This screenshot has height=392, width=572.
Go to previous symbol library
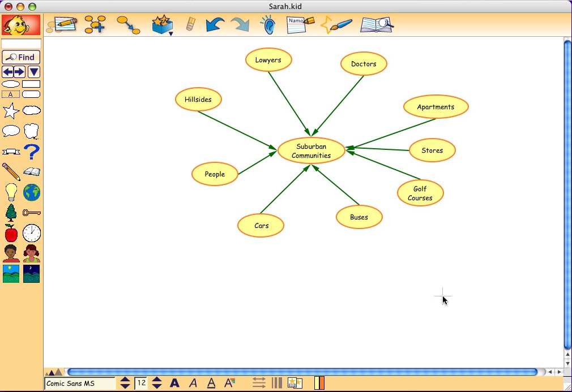pyautogui.click(x=8, y=72)
